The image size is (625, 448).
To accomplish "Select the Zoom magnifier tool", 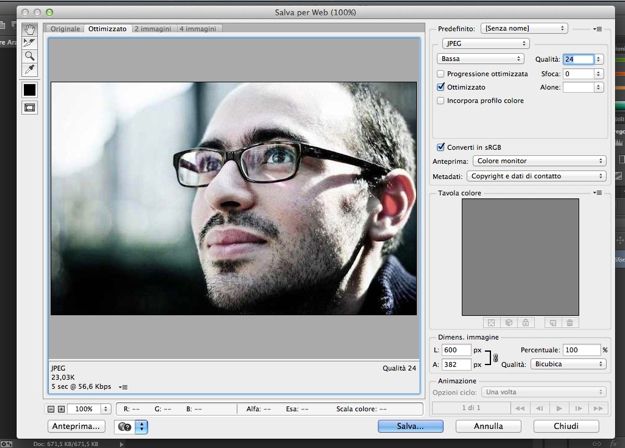I will 29,55.
